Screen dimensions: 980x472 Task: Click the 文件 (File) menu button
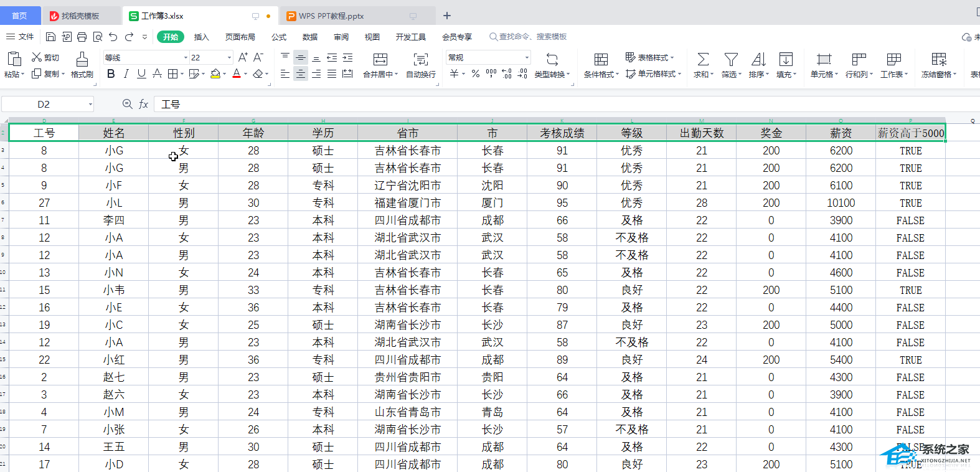coord(21,37)
